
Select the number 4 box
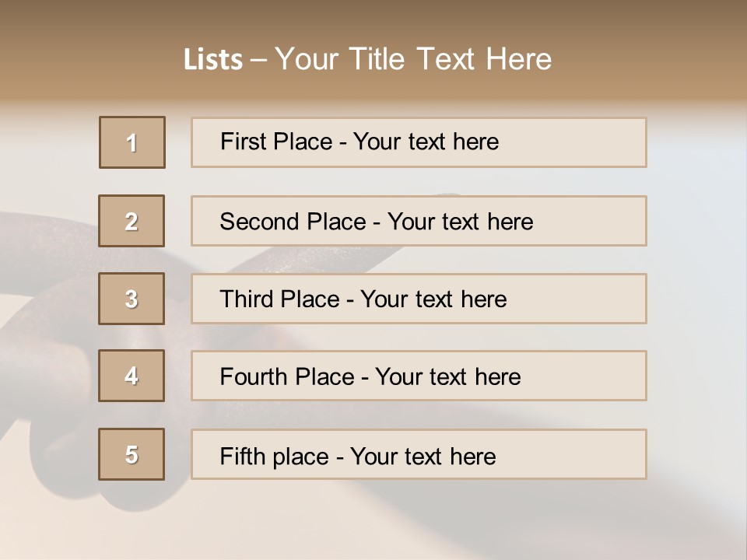(x=132, y=376)
